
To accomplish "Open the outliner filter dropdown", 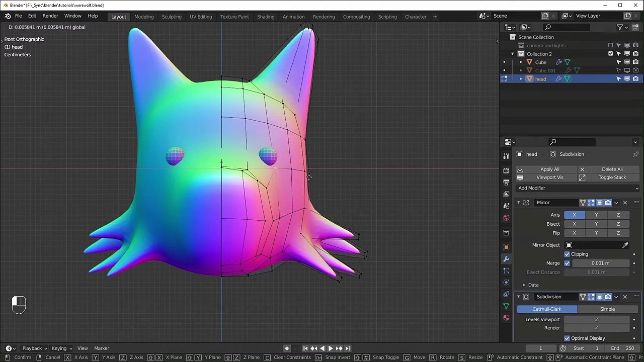I will click(622, 27).
